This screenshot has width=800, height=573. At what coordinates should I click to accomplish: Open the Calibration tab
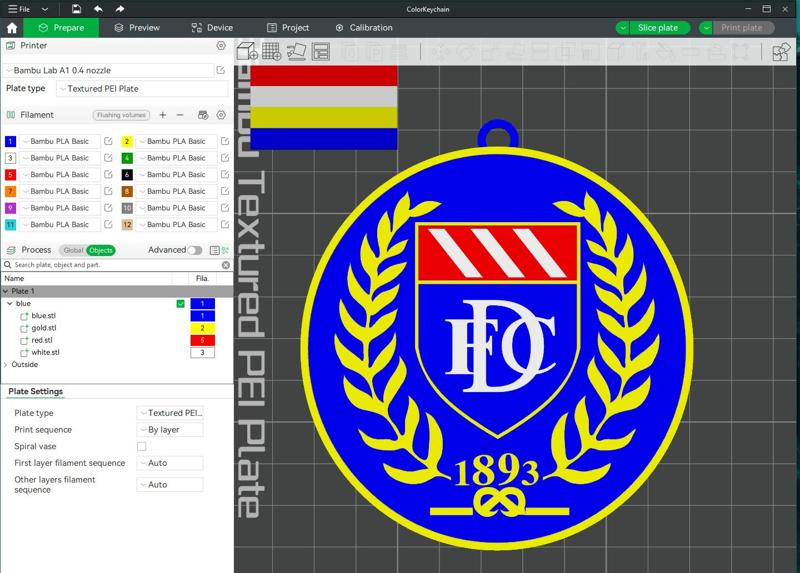(x=364, y=28)
